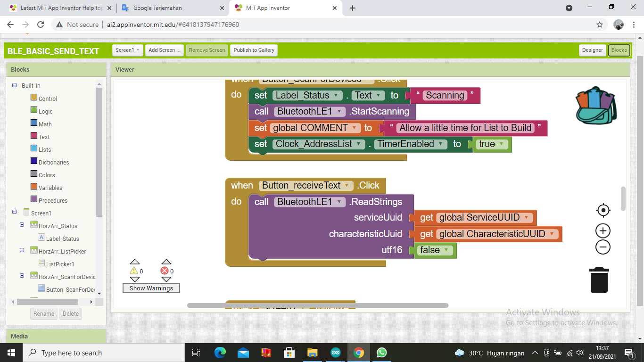This screenshot has width=644, height=362.
Task: Open Arduino IDE from the taskbar
Action: point(335,353)
